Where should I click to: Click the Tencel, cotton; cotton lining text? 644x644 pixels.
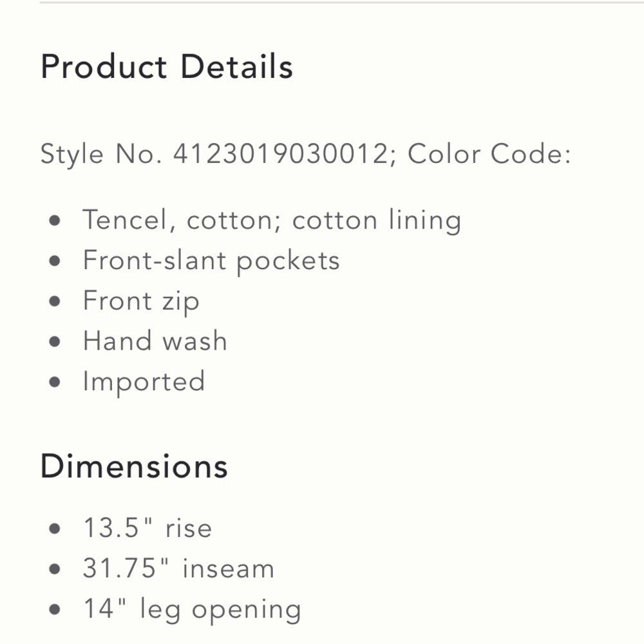click(272, 221)
